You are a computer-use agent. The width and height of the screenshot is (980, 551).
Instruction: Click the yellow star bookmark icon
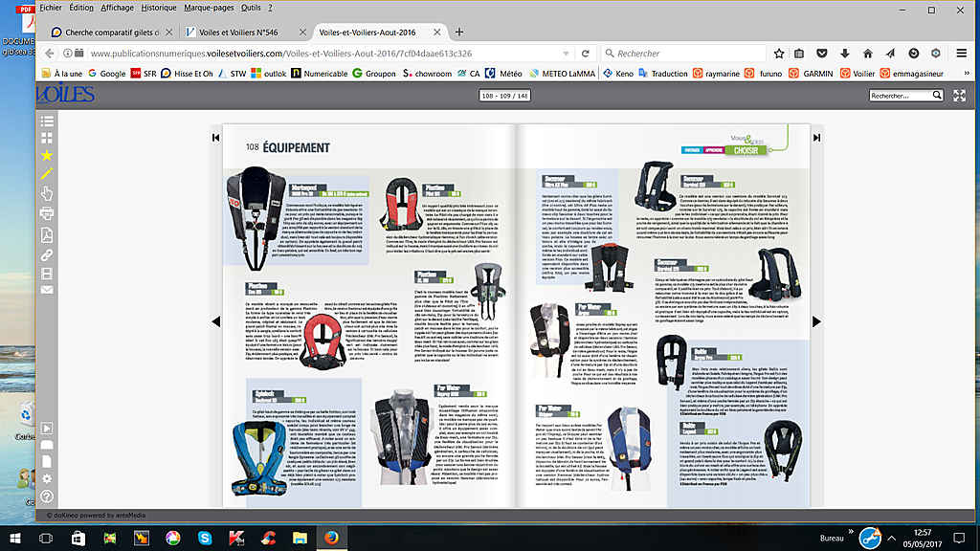click(x=47, y=156)
